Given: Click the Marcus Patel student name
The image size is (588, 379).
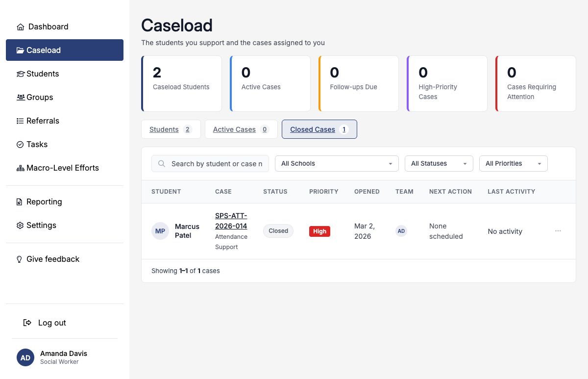Looking at the screenshot, I should (187, 231).
